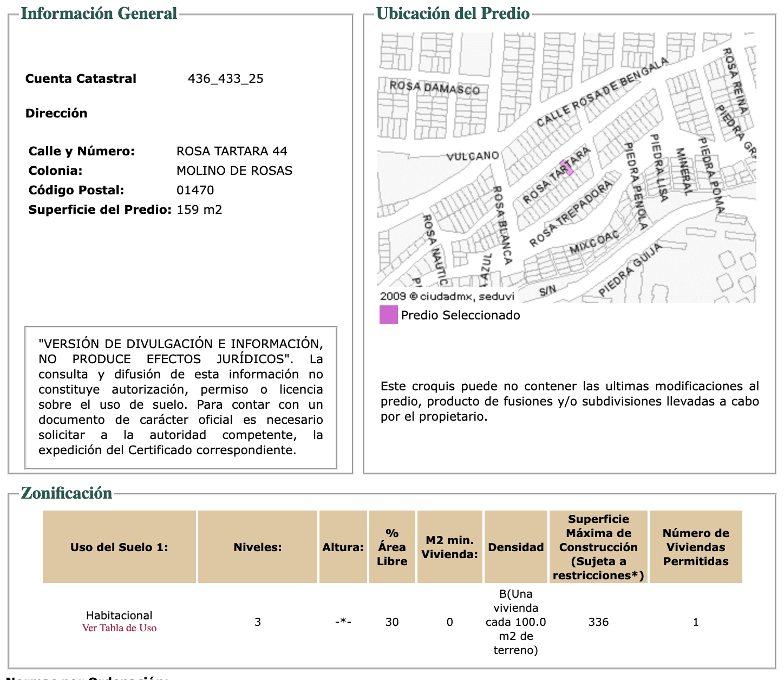This screenshot has width=784, height=680.
Task: Select the postal code 01470
Action: tap(195, 191)
